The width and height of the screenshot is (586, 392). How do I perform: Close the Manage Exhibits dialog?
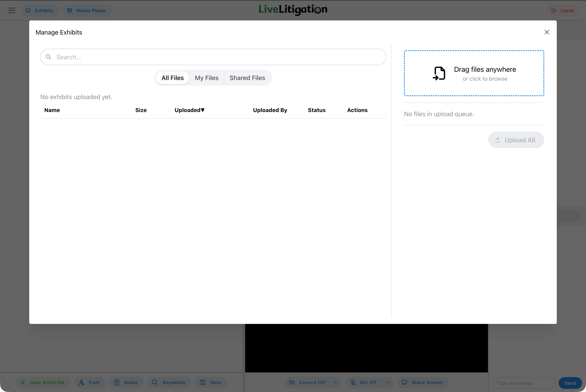[x=547, y=32]
